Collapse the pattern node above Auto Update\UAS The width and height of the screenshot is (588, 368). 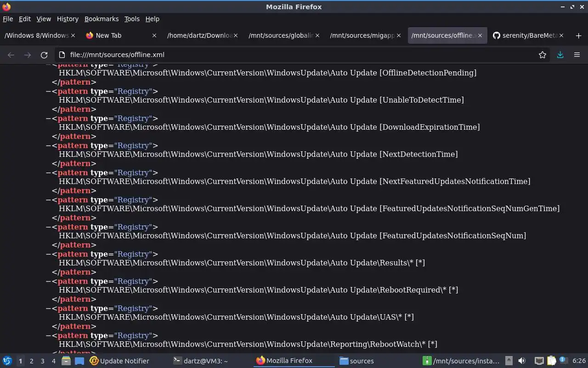[48, 308]
